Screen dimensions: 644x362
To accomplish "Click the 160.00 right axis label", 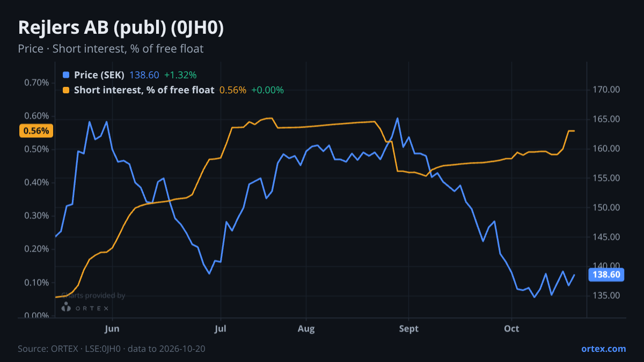I will [606, 149].
